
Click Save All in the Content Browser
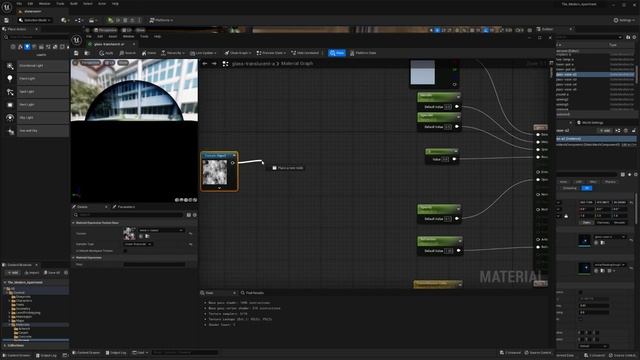point(52,273)
